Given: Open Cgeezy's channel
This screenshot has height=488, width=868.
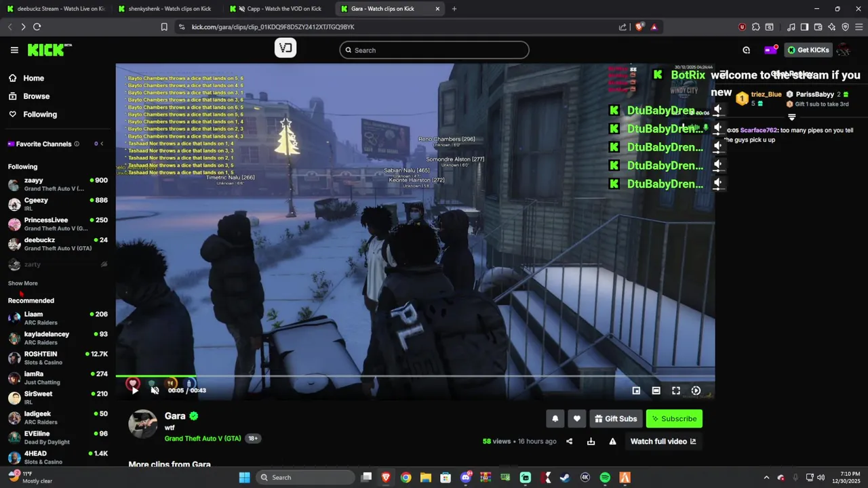Looking at the screenshot, I should [58, 204].
